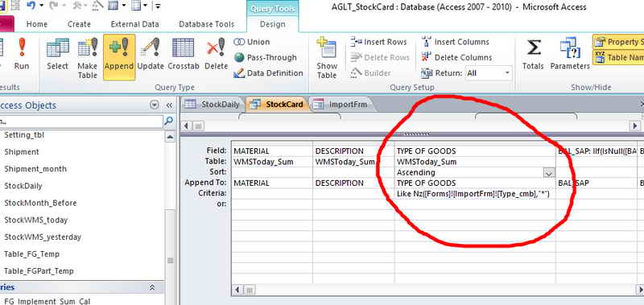Switch to the Make Table query type

pos(87,57)
